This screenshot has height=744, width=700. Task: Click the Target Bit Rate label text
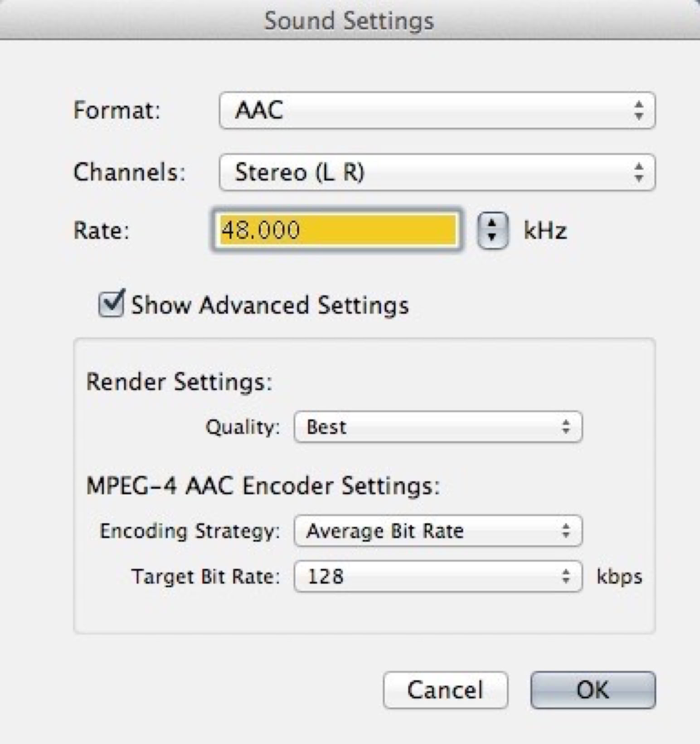click(206, 577)
